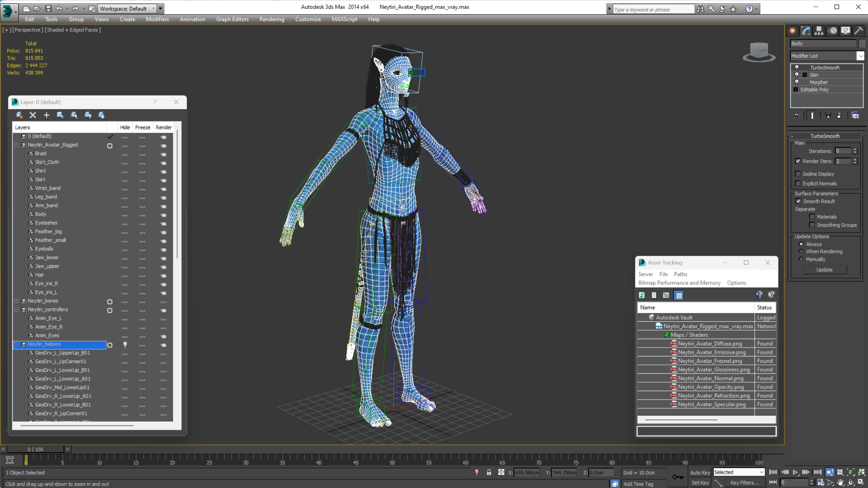The image size is (868, 488).
Task: Click the Play Animation button
Action: (x=795, y=472)
